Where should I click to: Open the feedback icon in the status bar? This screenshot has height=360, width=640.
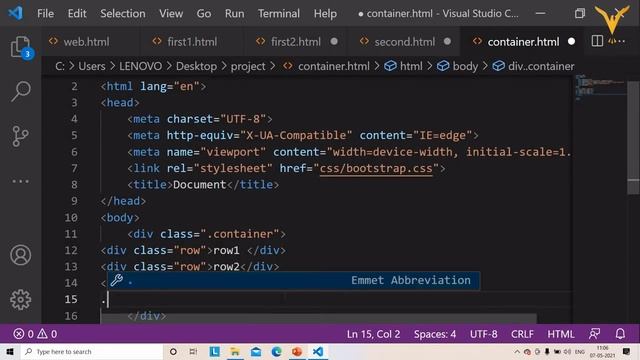(594, 334)
